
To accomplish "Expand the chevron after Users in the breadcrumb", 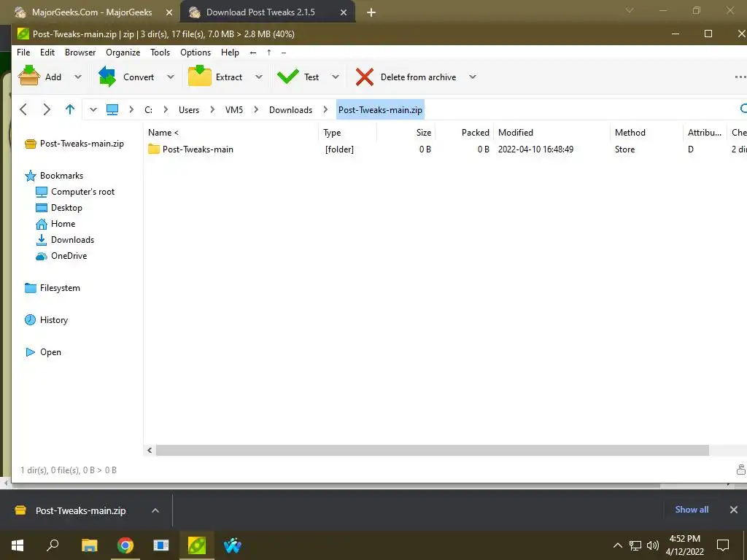I will click(212, 109).
